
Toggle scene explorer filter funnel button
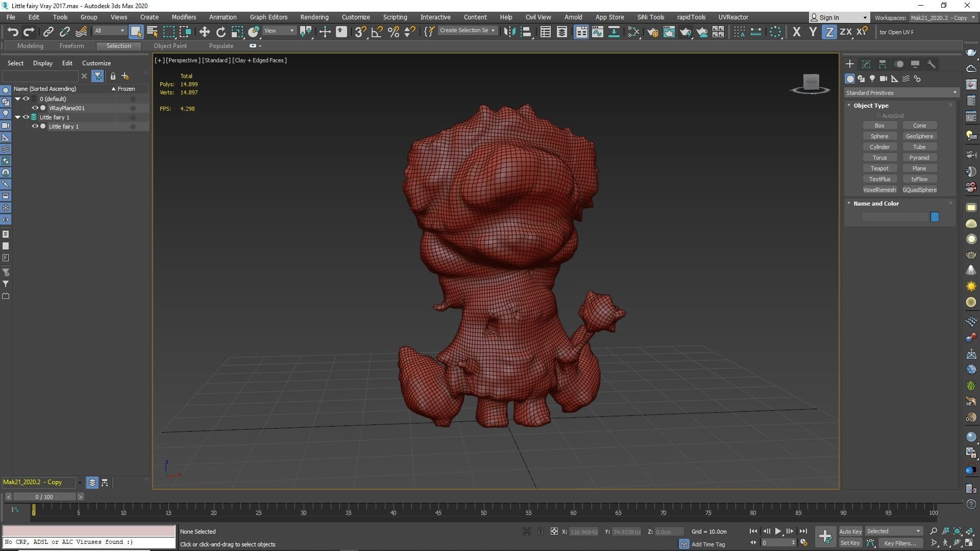[97, 76]
